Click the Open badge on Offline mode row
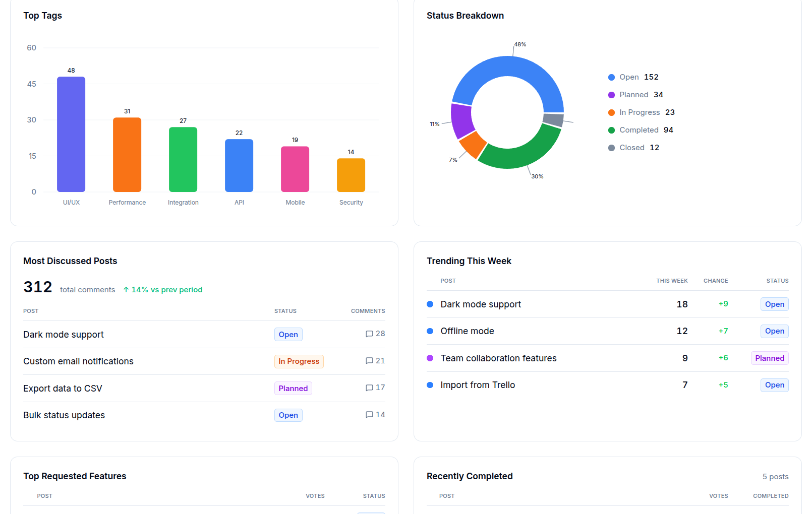 775,331
